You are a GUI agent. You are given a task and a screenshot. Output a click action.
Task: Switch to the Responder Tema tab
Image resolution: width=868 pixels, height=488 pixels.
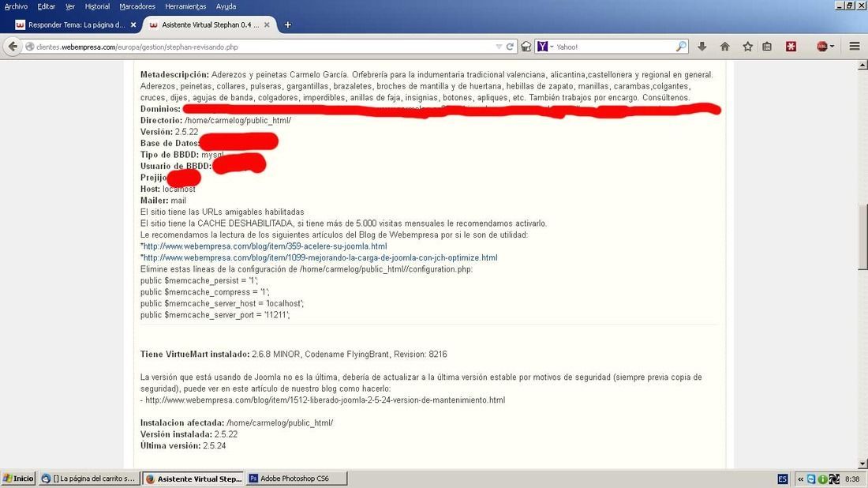pyautogui.click(x=76, y=25)
